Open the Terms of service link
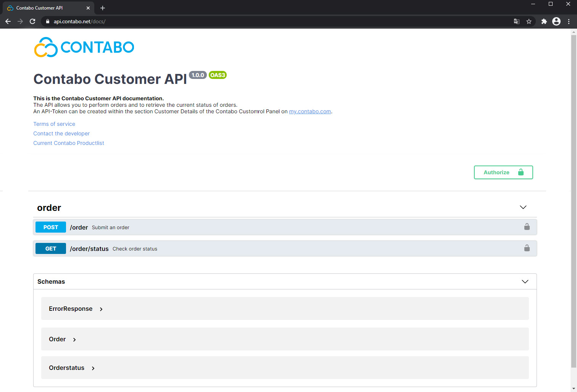Viewport: 577px width, 392px height. [x=54, y=124]
